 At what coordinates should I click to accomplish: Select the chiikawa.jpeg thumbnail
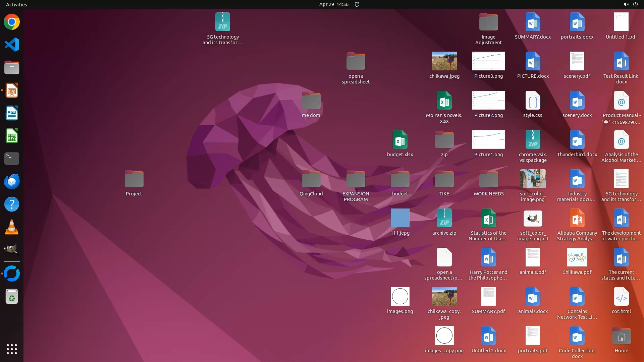pos(444,61)
